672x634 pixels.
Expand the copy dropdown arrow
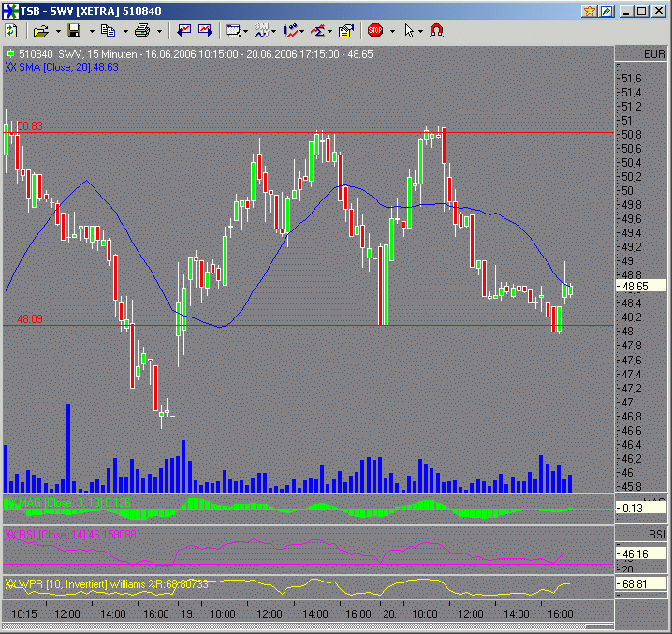point(125,31)
